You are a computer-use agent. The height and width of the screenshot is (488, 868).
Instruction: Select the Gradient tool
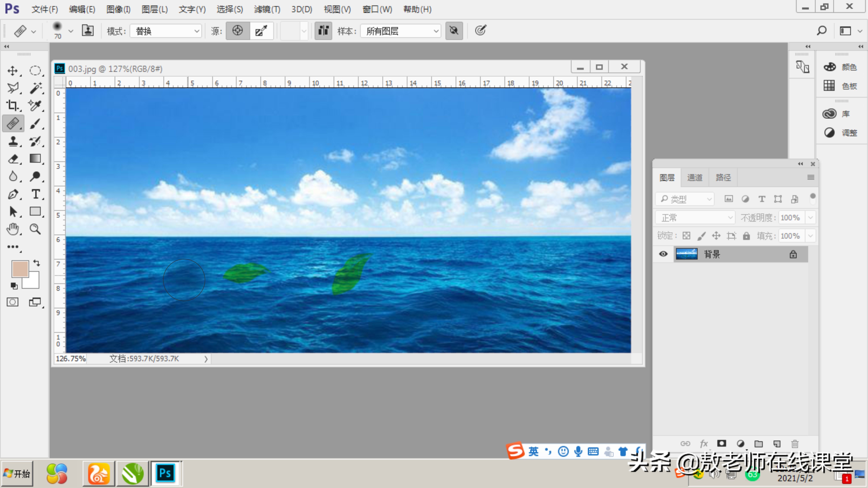click(x=35, y=159)
